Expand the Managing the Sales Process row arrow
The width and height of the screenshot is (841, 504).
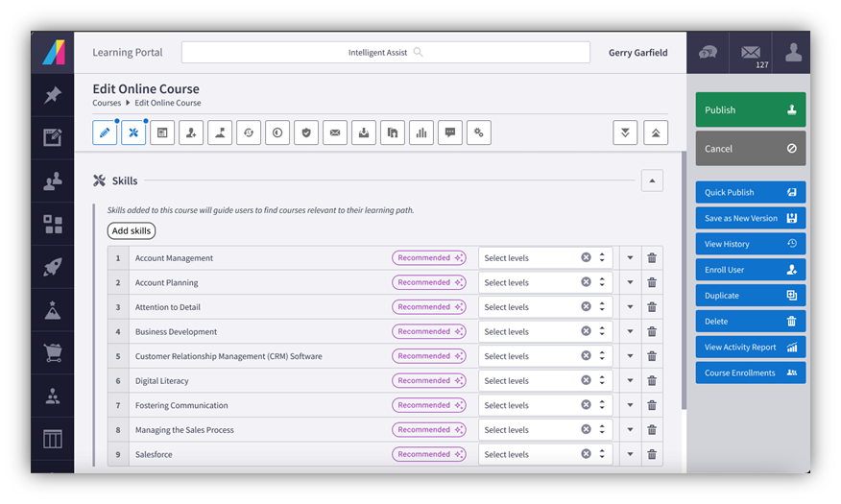click(x=630, y=430)
